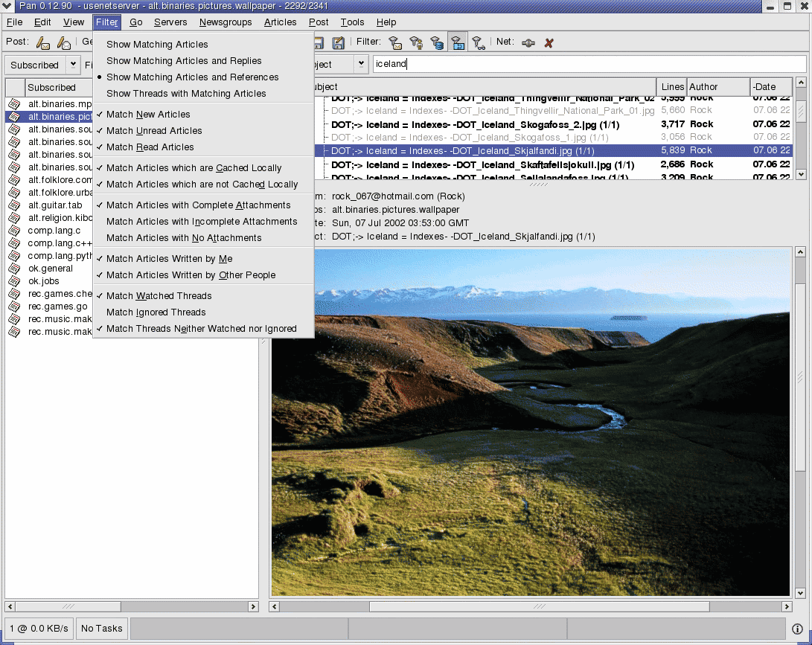Click the newsgroup icon beside alt.folklore.urba
The image size is (812, 645).
click(x=14, y=193)
